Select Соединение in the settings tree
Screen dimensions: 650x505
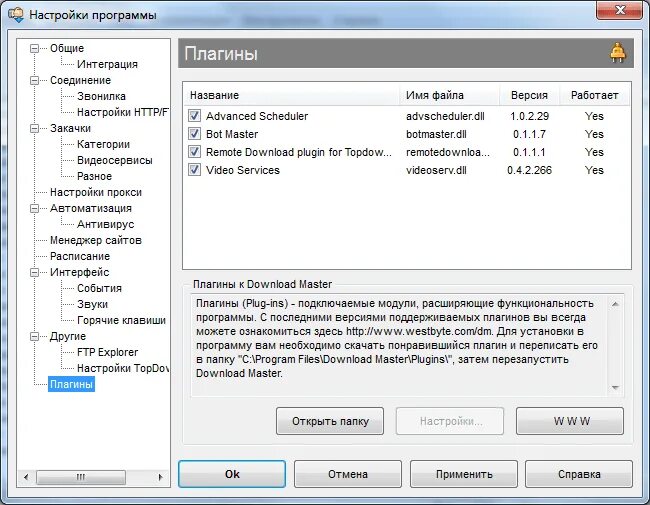click(x=80, y=80)
